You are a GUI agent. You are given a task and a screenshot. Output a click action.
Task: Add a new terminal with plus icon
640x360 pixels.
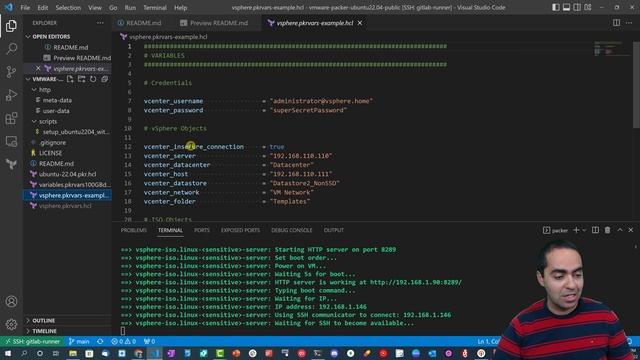pyautogui.click(x=576, y=230)
